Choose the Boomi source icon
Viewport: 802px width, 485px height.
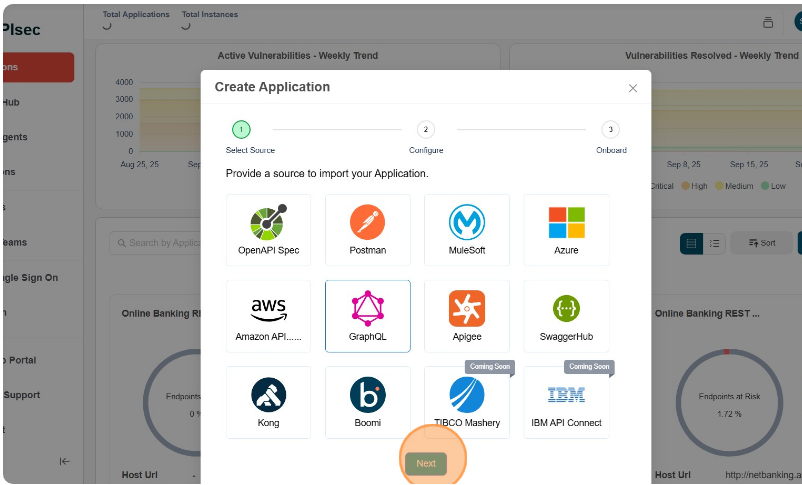coord(367,402)
